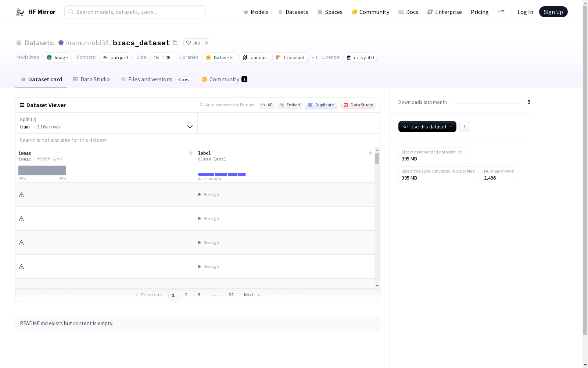Open Spaces in top navigation
This screenshot has width=588, height=368.
(x=330, y=12)
